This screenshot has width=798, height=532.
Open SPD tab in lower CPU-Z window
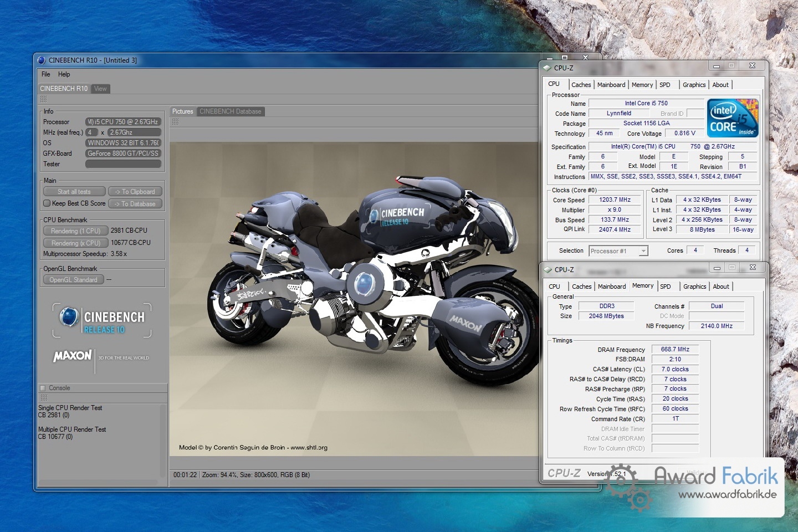(666, 287)
